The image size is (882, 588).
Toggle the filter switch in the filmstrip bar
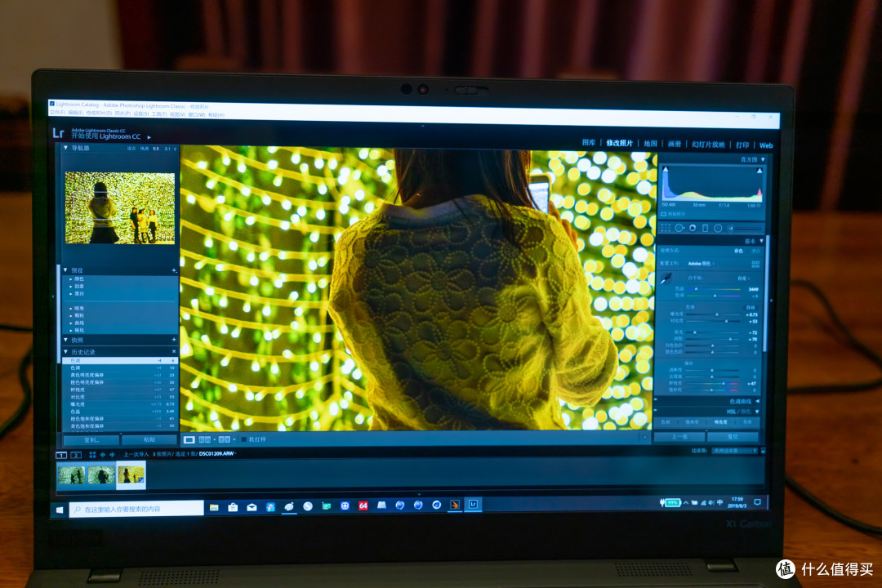click(763, 451)
